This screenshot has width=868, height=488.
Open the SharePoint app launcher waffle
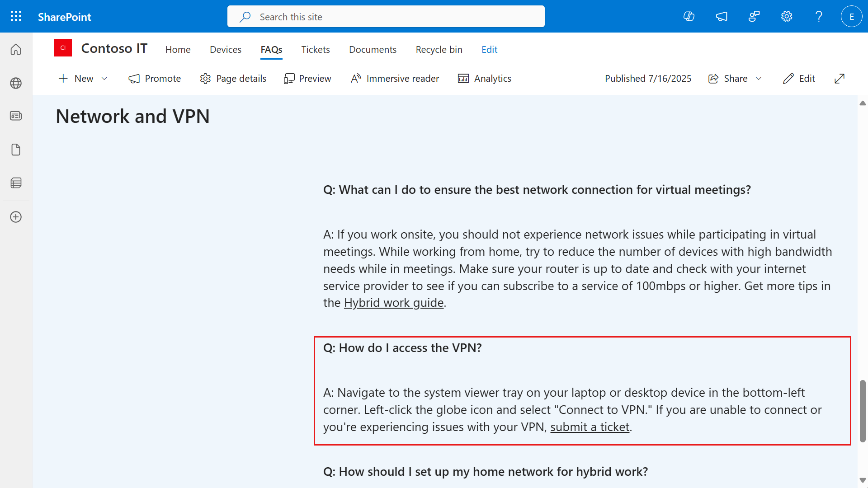pos(16,16)
